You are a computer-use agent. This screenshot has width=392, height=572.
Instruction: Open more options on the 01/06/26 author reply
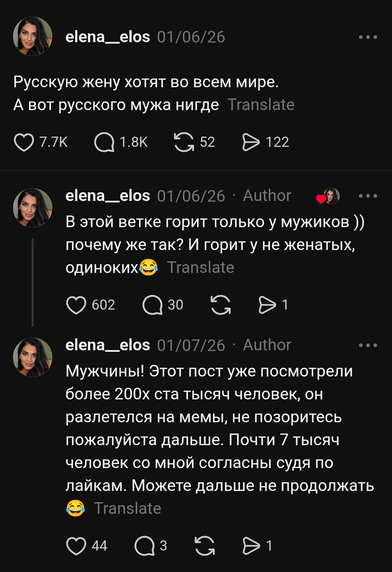coord(368,196)
